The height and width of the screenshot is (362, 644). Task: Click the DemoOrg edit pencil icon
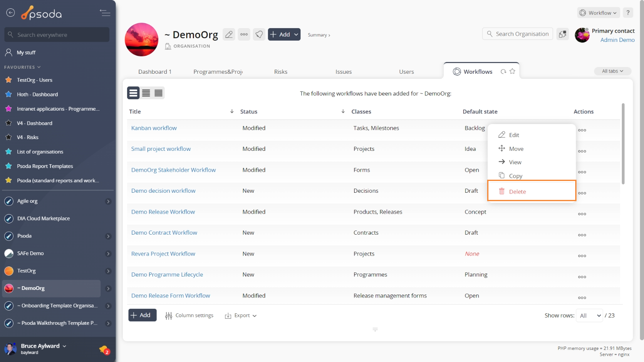[x=229, y=34]
